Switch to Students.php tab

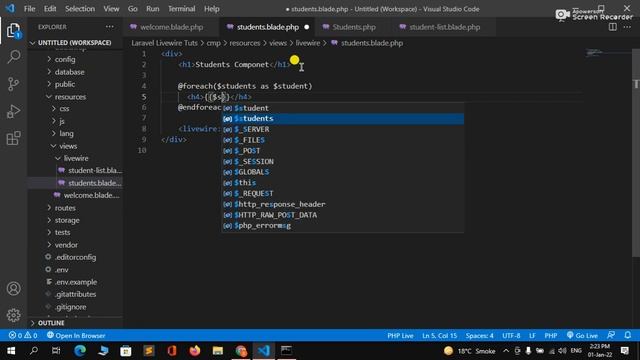[354, 27]
